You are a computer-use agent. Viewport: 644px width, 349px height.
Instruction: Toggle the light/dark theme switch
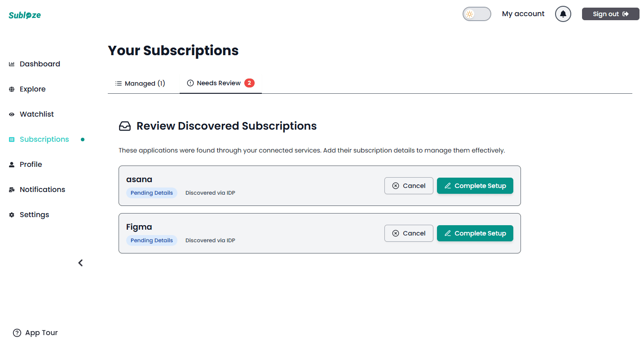pos(476,14)
